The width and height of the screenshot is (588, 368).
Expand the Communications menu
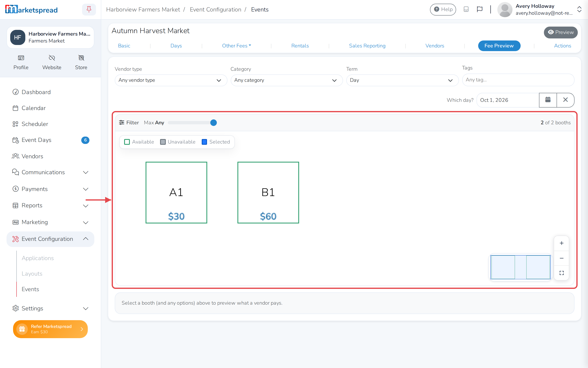[50, 172]
